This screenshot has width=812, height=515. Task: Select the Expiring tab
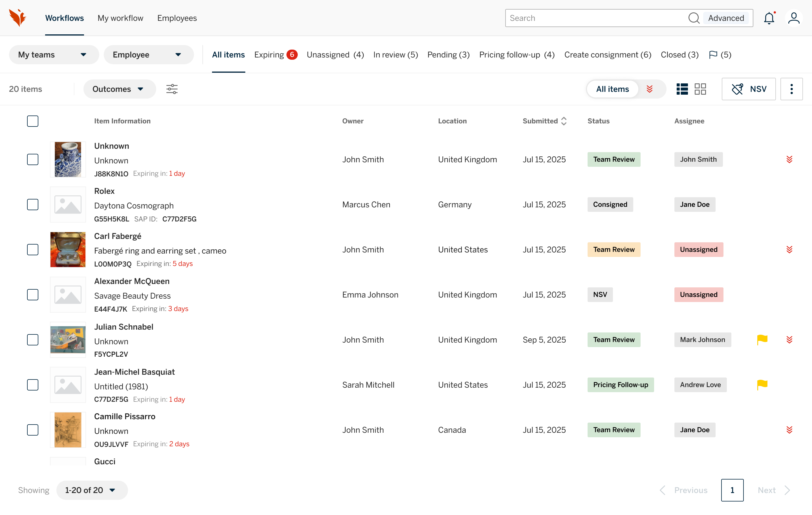pos(275,55)
